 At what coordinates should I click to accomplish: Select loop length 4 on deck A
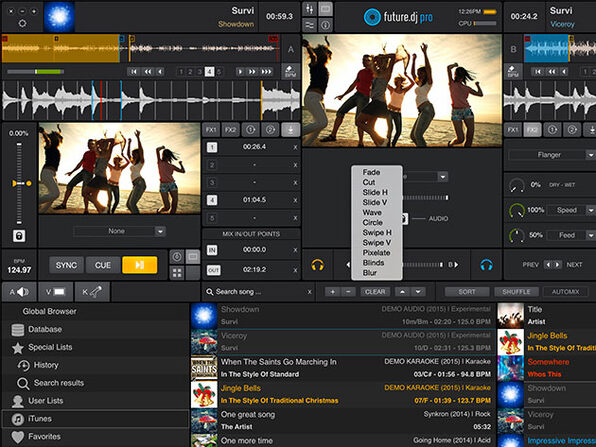[x=209, y=71]
